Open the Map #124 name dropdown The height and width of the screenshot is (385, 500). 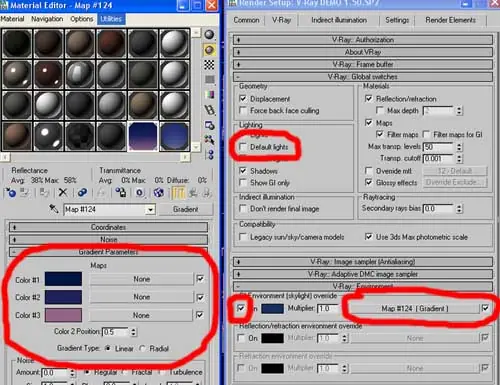(151, 210)
